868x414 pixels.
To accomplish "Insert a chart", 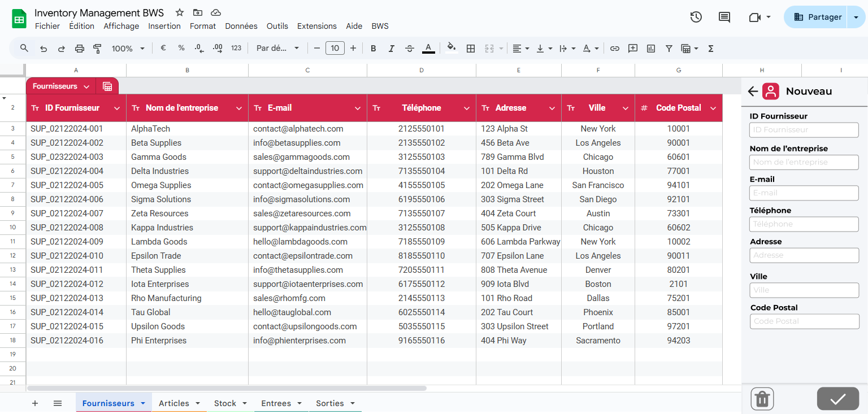I will [651, 49].
